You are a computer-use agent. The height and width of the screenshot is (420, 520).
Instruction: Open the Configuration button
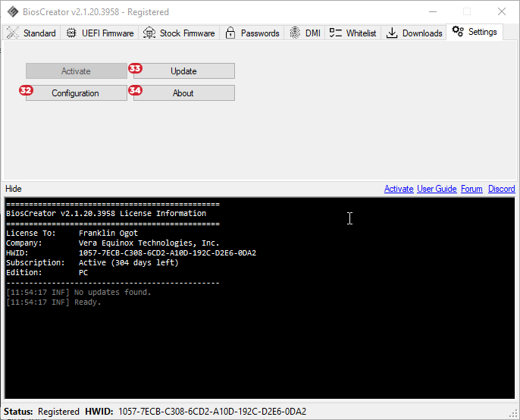[x=77, y=93]
